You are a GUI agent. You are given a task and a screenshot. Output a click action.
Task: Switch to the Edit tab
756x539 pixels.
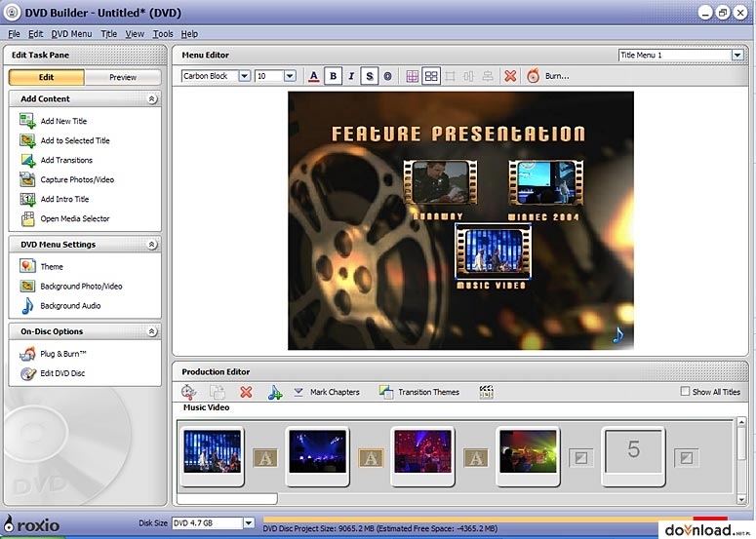(46, 77)
